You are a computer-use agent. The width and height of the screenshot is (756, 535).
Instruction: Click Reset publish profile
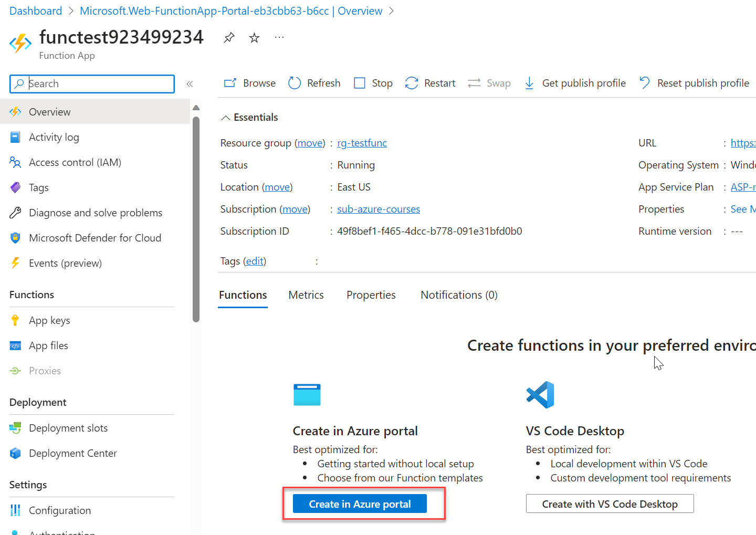694,83
